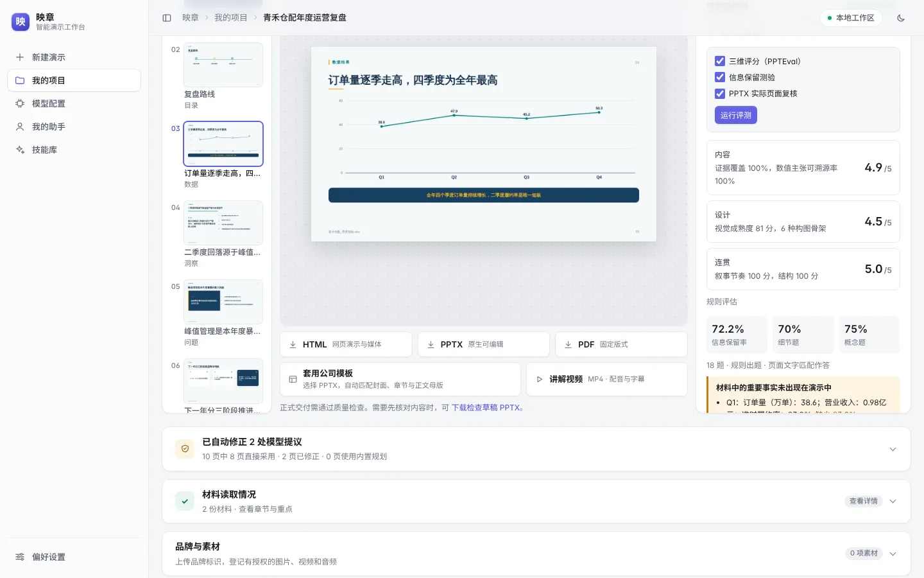The image size is (924, 578).
Task: Click the download icon on HTML export
Action: tap(293, 344)
